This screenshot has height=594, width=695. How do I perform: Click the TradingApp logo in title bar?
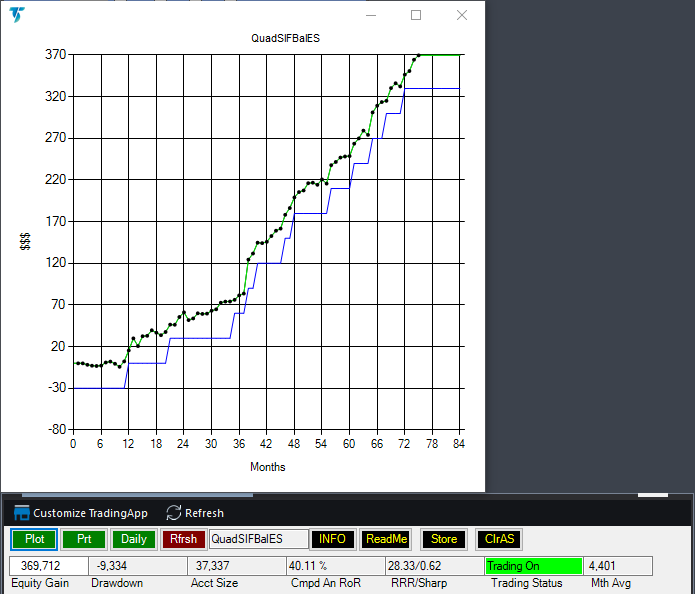point(18,16)
